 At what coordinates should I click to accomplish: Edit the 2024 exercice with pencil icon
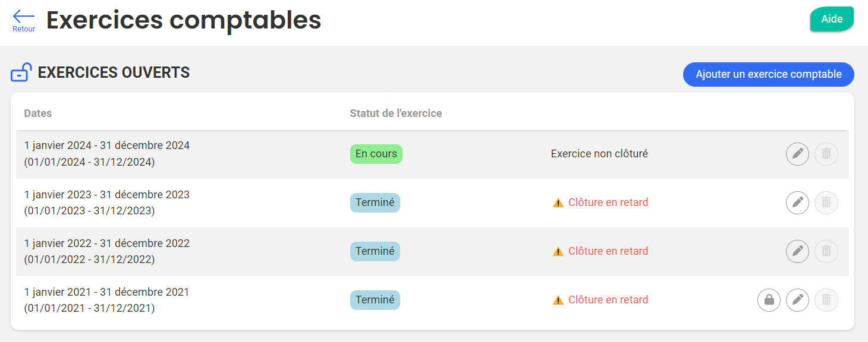point(797,154)
